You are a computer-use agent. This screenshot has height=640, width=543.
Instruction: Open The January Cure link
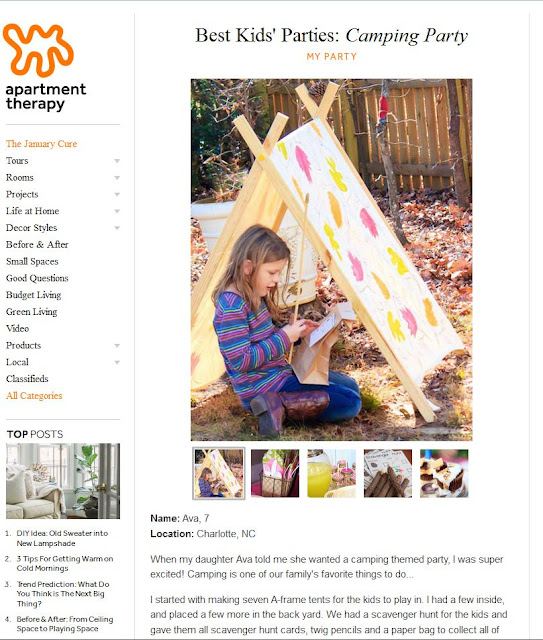(41, 144)
